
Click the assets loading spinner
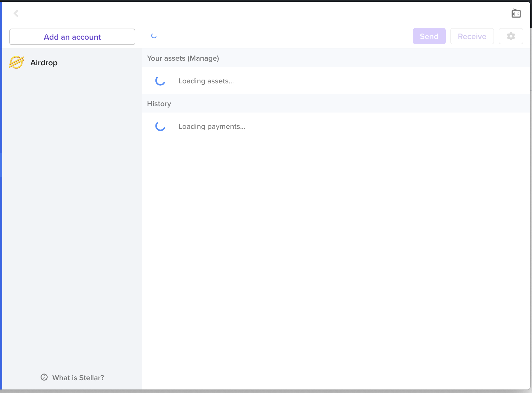click(x=160, y=81)
